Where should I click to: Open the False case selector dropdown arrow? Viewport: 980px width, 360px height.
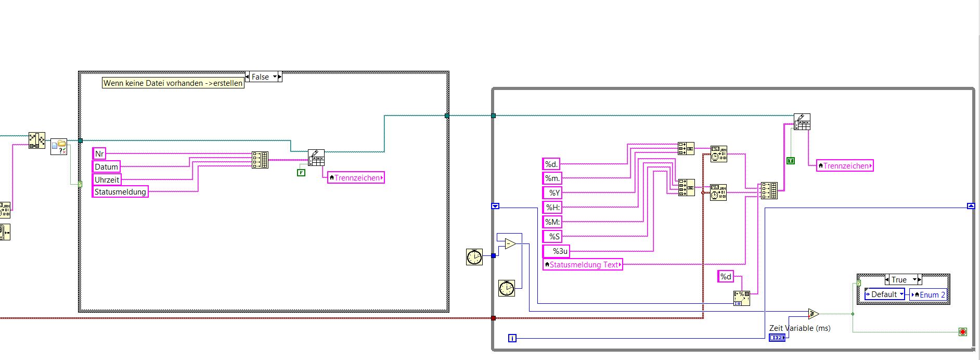[x=275, y=77]
